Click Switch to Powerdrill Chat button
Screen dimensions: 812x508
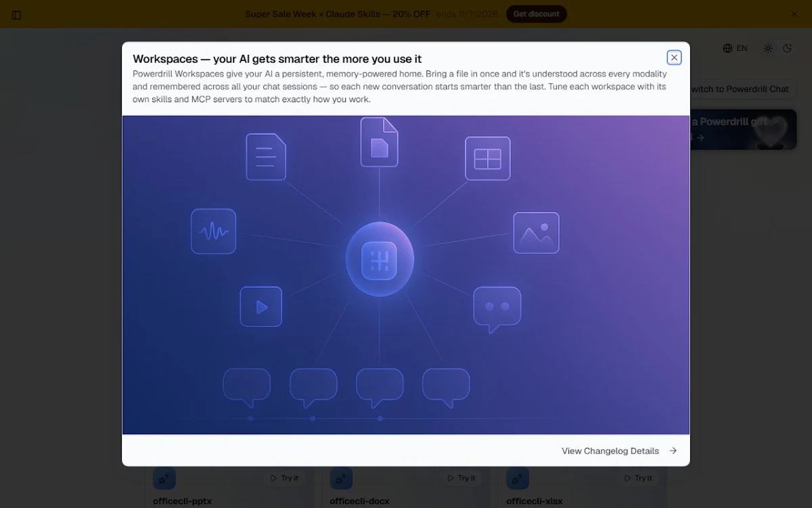(744, 89)
